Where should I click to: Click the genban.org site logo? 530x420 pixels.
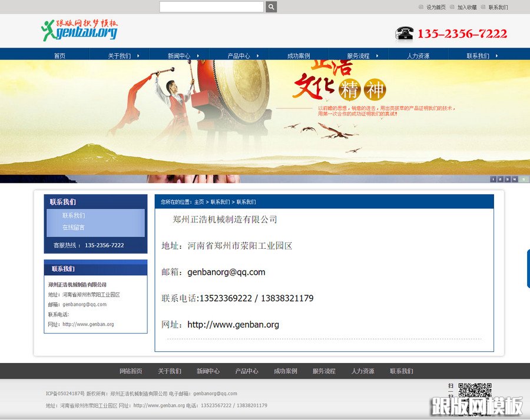pos(79,31)
